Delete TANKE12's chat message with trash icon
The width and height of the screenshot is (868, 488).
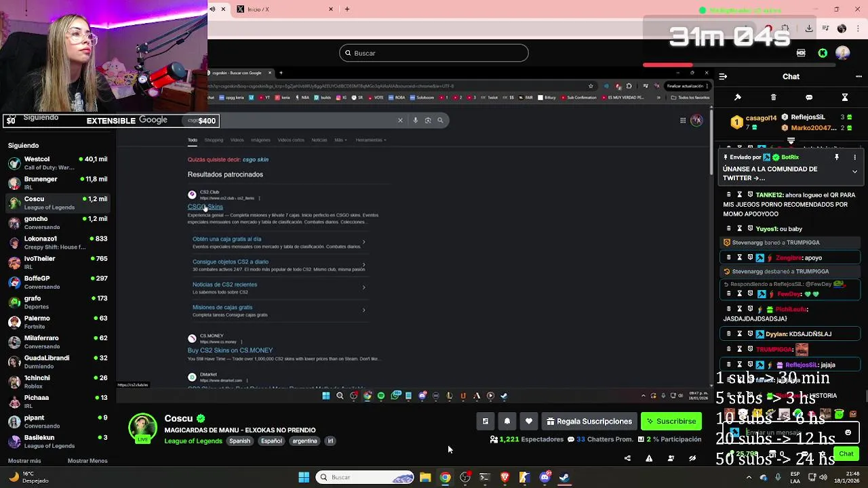click(x=729, y=195)
